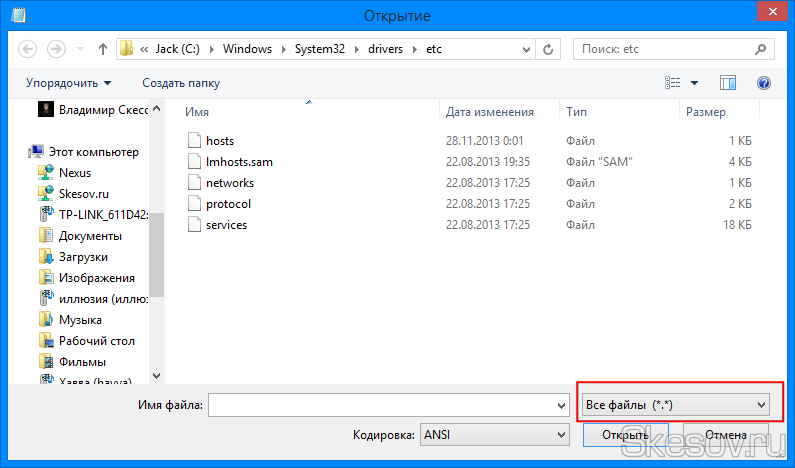795x468 pixels.
Task: Click the search magnifier icon
Action: click(x=762, y=48)
